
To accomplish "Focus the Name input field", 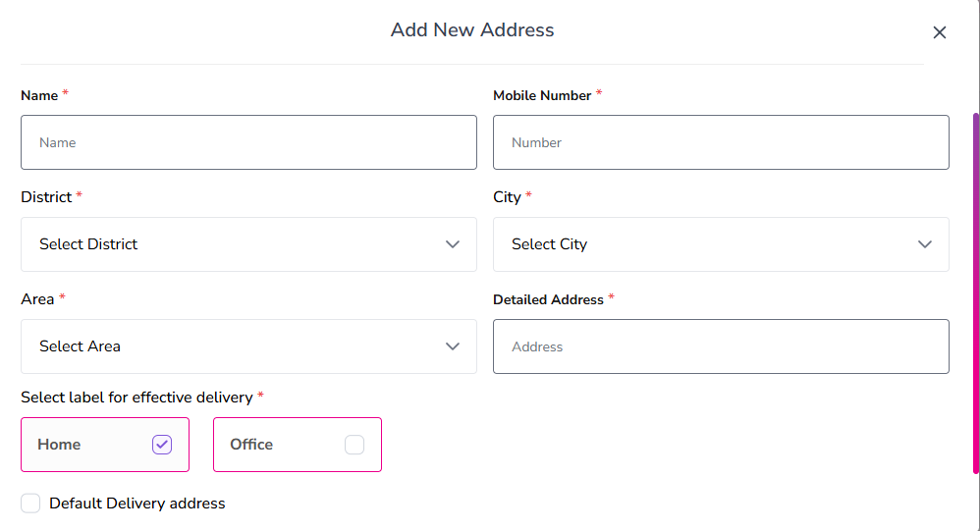I will tap(248, 142).
